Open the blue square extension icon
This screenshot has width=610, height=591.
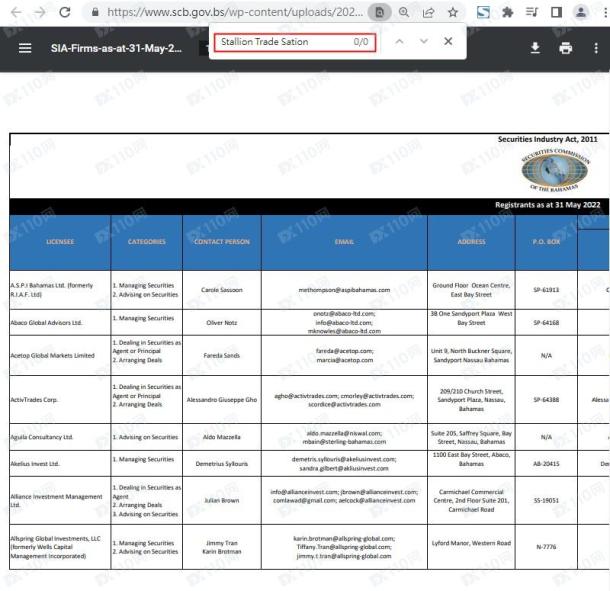(483, 12)
